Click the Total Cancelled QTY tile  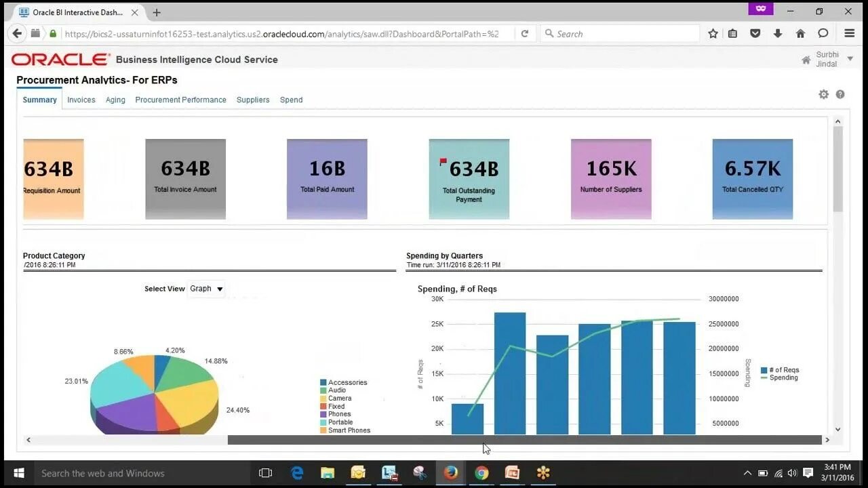pyautogui.click(x=753, y=179)
